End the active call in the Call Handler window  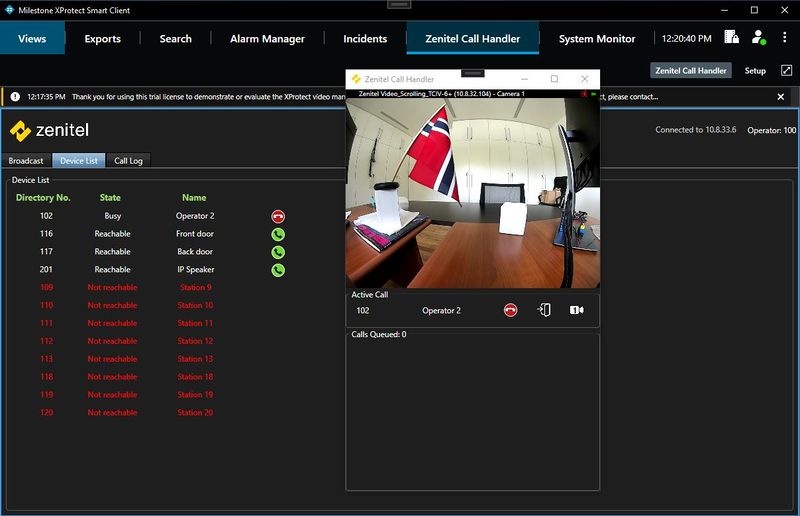click(511, 310)
